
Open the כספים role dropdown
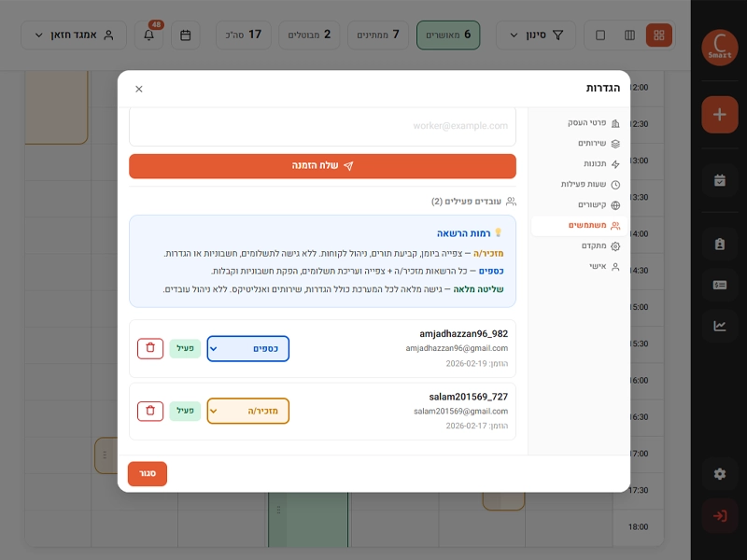248,349
